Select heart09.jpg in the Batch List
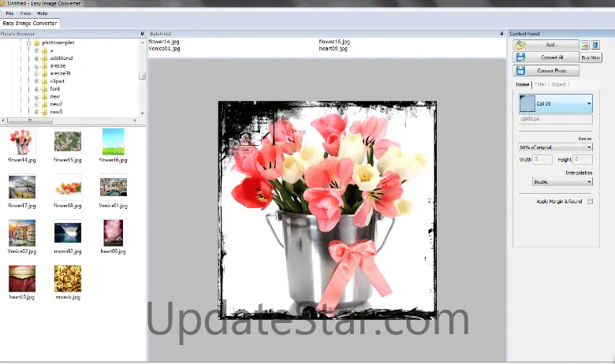Screen dimensions: 615x364 coord(333,49)
